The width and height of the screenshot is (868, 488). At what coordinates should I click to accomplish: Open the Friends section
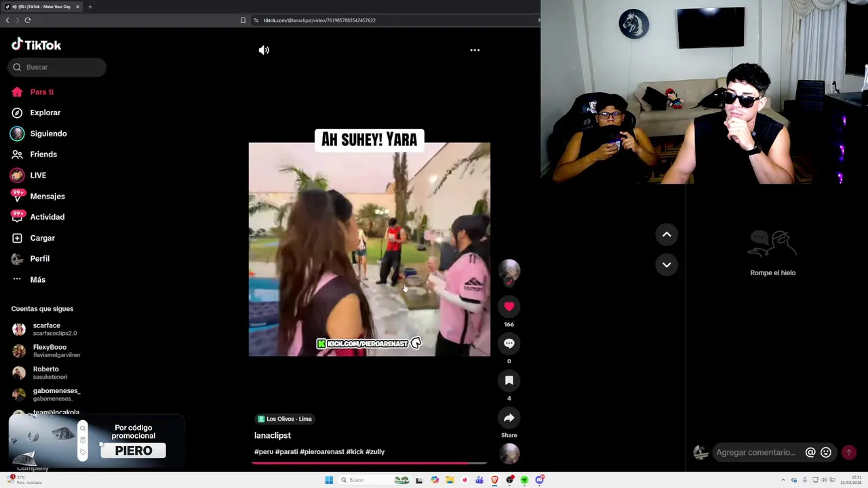click(x=43, y=155)
